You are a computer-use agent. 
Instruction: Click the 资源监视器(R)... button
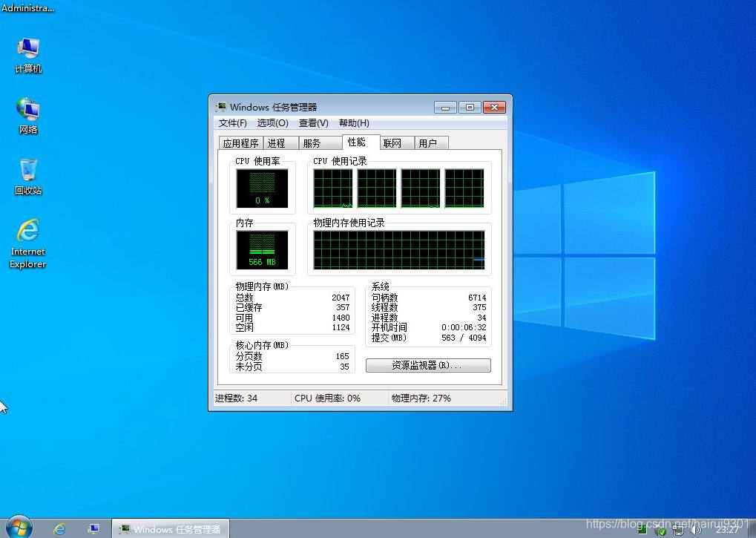pos(428,365)
